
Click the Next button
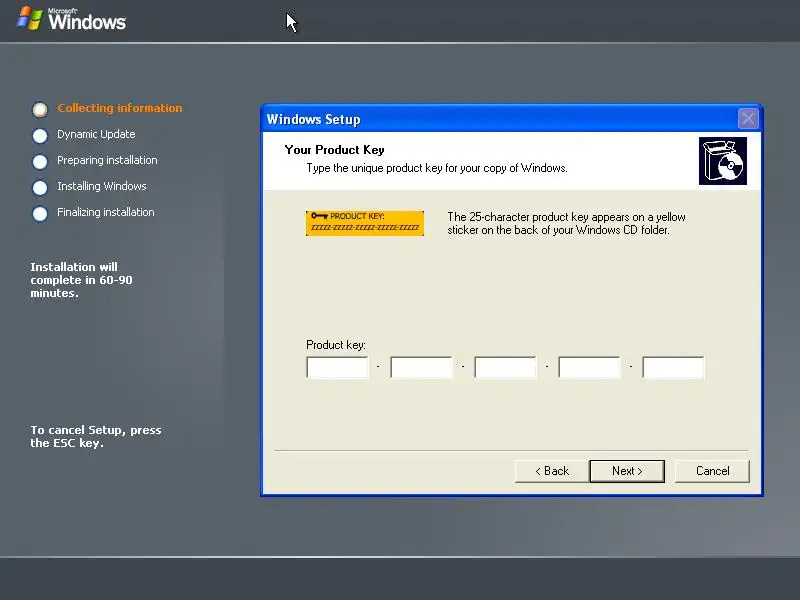[627, 471]
